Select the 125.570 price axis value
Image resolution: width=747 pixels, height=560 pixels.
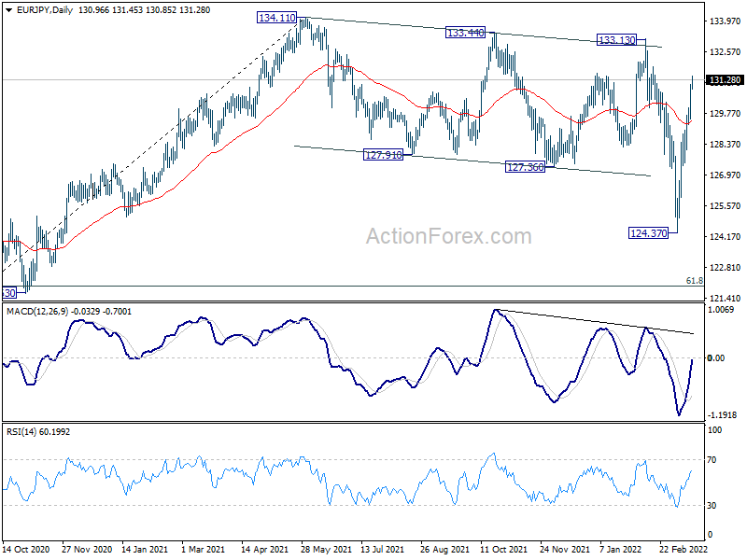(726, 206)
